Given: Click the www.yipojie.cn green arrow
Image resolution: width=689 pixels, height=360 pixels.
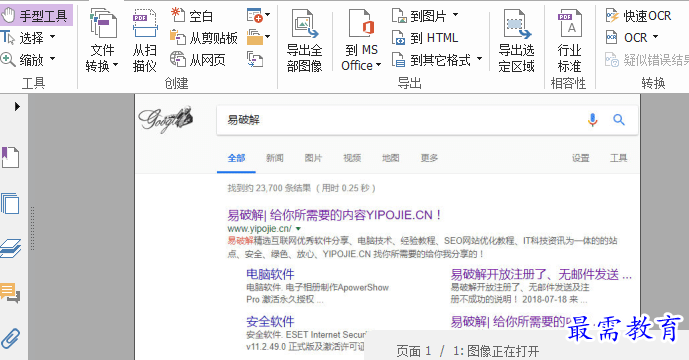Looking at the screenshot, I should tap(298, 229).
